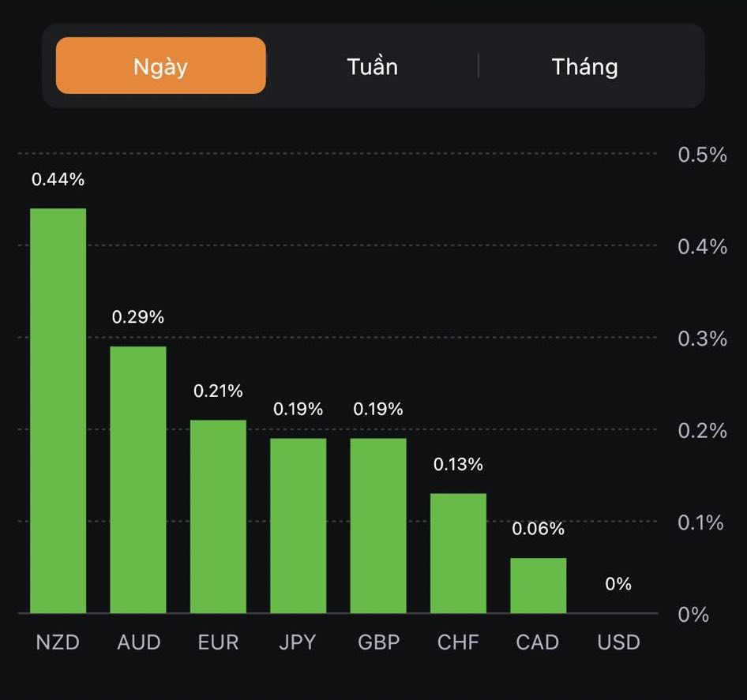The image size is (747, 700).
Task: Click the 0% label above USD
Action: [618, 584]
